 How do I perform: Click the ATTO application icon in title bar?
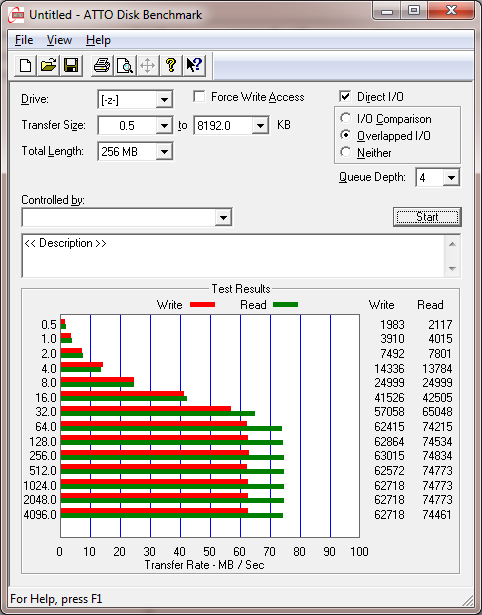16,15
